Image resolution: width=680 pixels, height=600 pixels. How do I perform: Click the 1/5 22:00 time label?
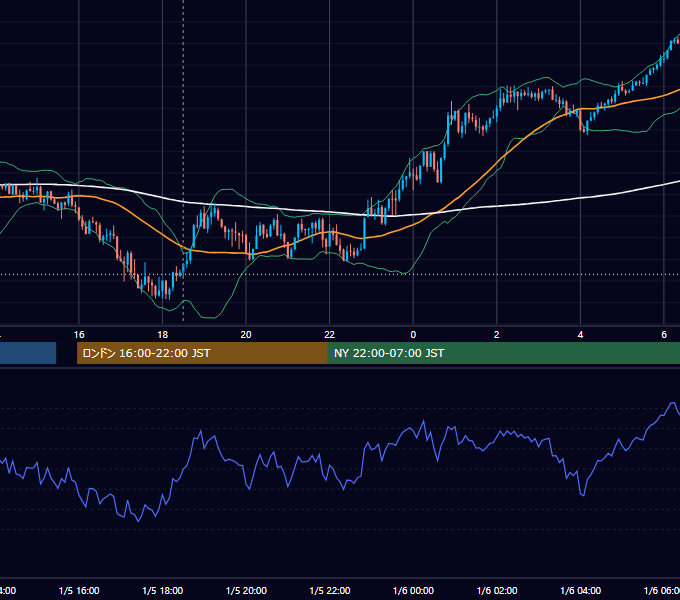tap(330, 590)
